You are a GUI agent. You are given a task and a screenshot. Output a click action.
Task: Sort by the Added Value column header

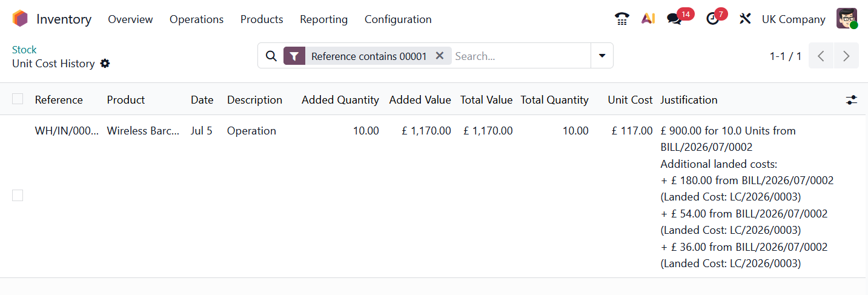point(420,100)
